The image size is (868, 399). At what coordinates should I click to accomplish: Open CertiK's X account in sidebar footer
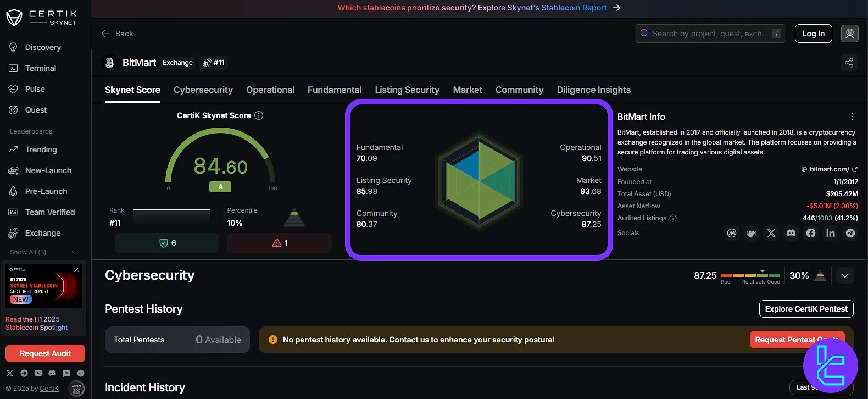click(x=10, y=373)
